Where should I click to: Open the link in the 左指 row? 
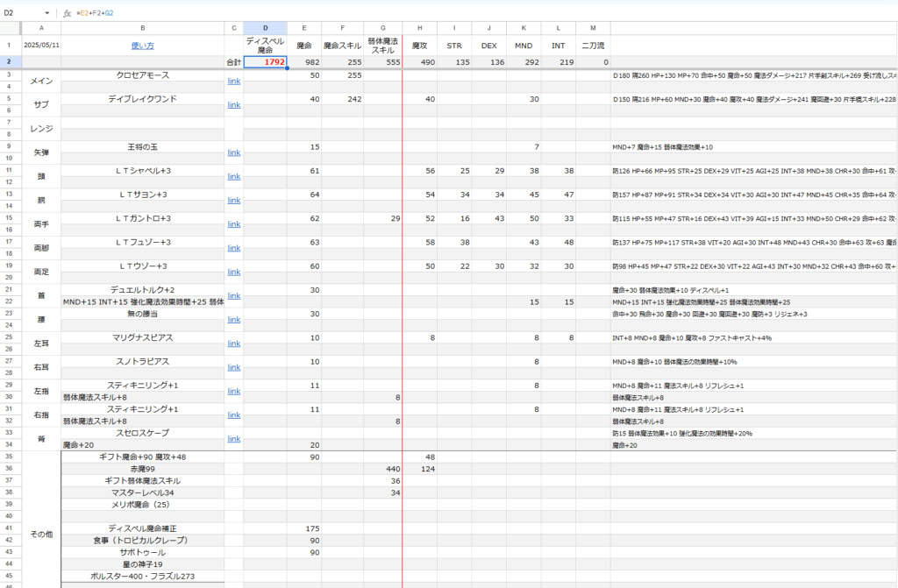coord(233,392)
